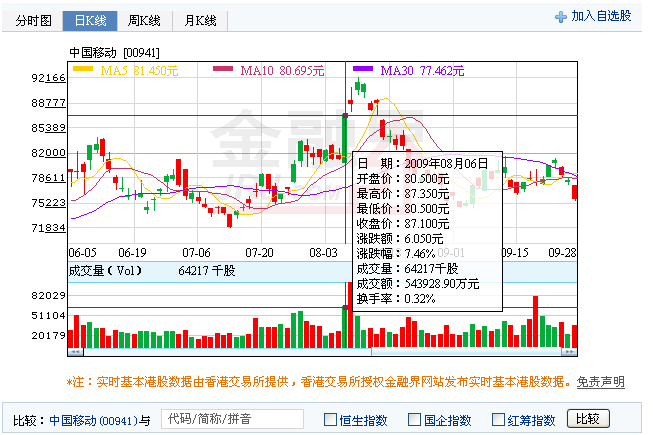Click the MA10 80.695元 legend text
The height and width of the screenshot is (435, 653).
(x=282, y=71)
